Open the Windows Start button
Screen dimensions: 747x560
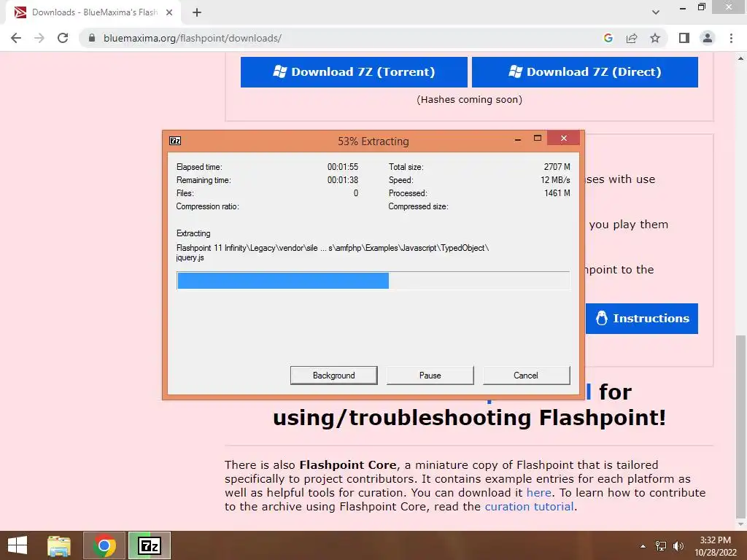18,545
